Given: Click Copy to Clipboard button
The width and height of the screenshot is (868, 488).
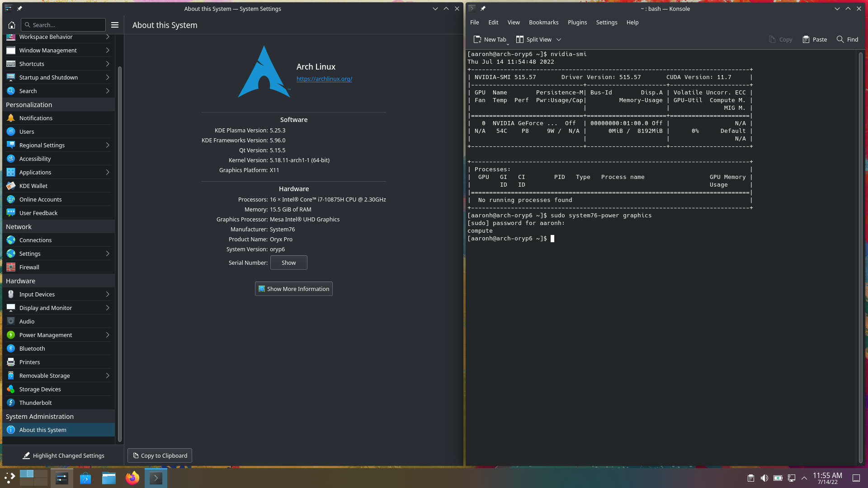Looking at the screenshot, I should [160, 455].
